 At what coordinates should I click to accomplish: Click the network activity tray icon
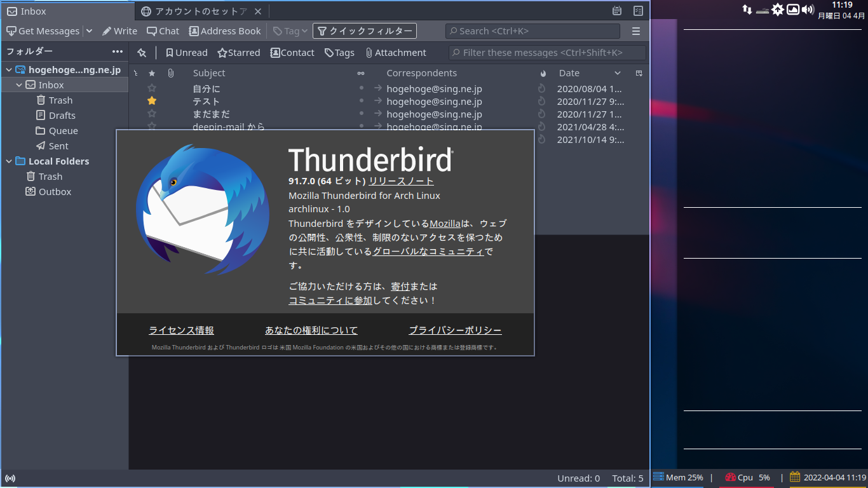coord(747,10)
